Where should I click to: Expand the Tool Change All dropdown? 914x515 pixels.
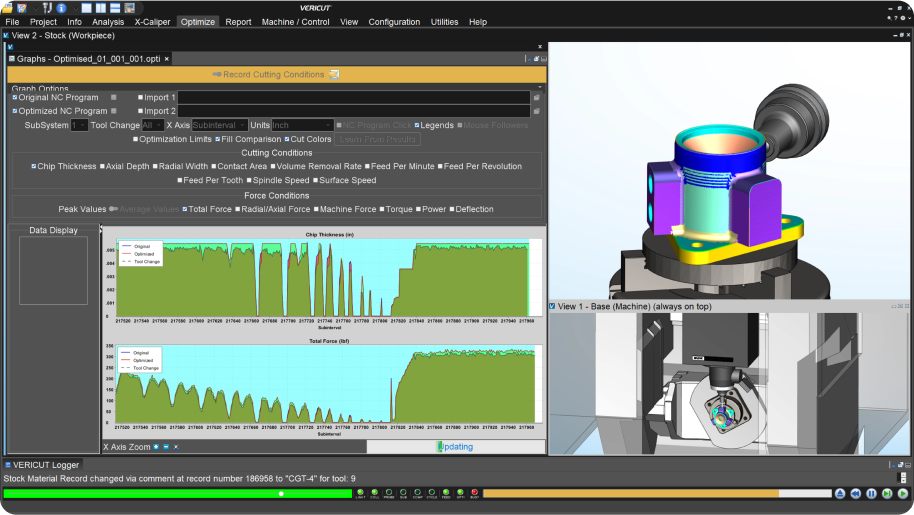[152, 125]
